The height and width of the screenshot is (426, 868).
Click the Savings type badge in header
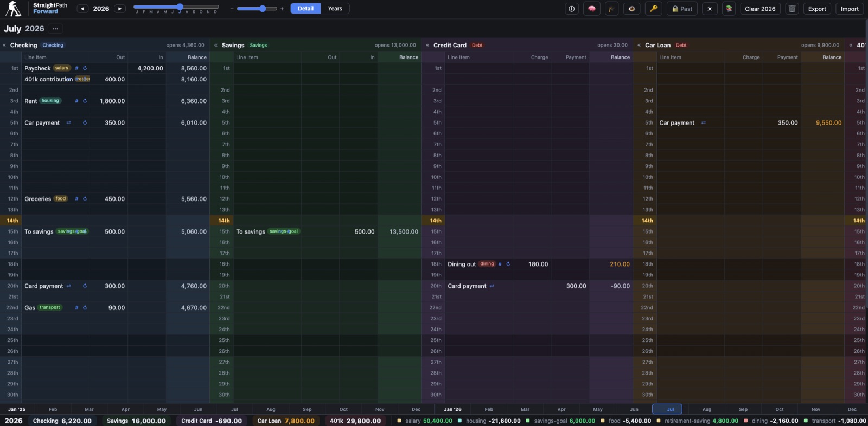[258, 46]
